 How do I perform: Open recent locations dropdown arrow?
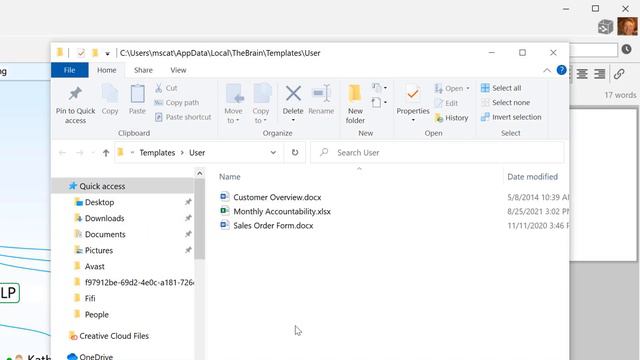coord(93,153)
